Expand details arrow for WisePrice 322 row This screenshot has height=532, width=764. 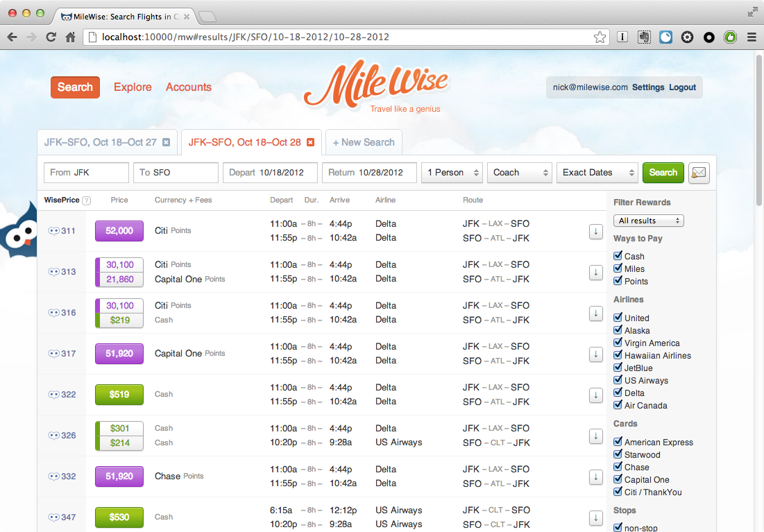click(x=595, y=395)
